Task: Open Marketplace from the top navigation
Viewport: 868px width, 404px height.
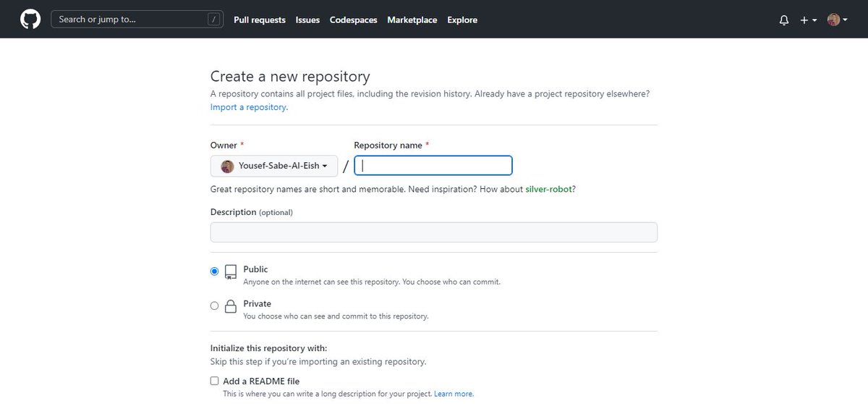Action: (412, 20)
